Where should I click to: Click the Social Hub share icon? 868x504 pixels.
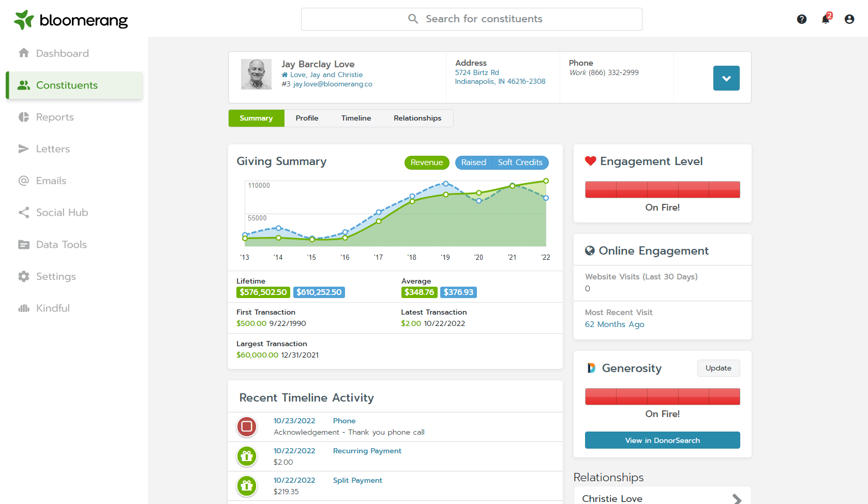(24, 212)
